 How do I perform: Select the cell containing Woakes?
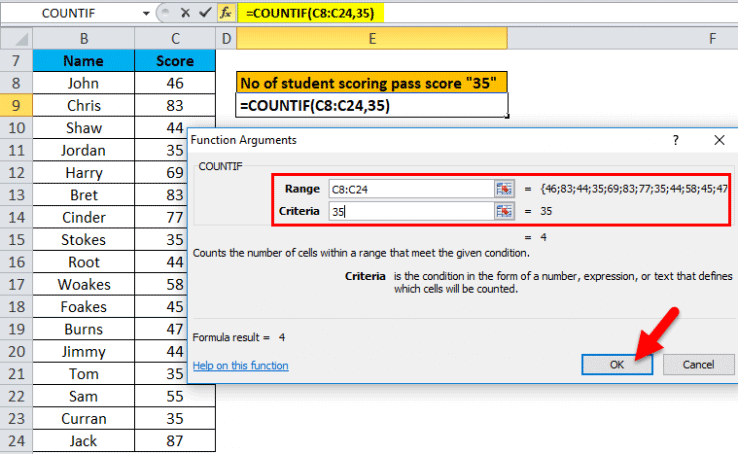[84, 284]
